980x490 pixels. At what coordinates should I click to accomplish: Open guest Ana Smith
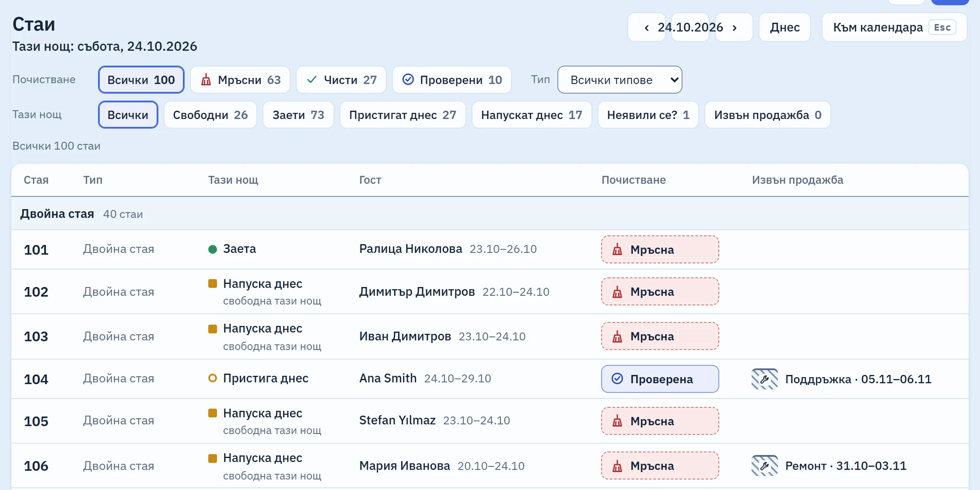pyautogui.click(x=388, y=378)
